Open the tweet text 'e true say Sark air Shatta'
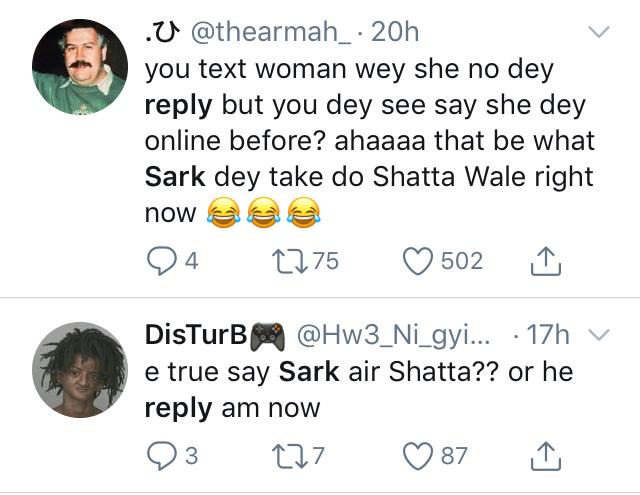Viewport: 640px width, 495px height. click(359, 390)
